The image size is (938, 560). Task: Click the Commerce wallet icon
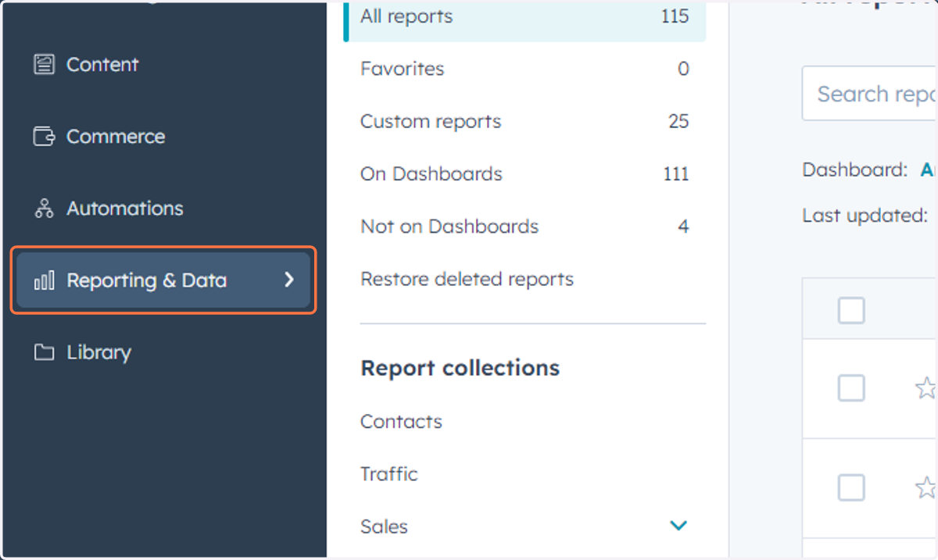[x=45, y=137]
